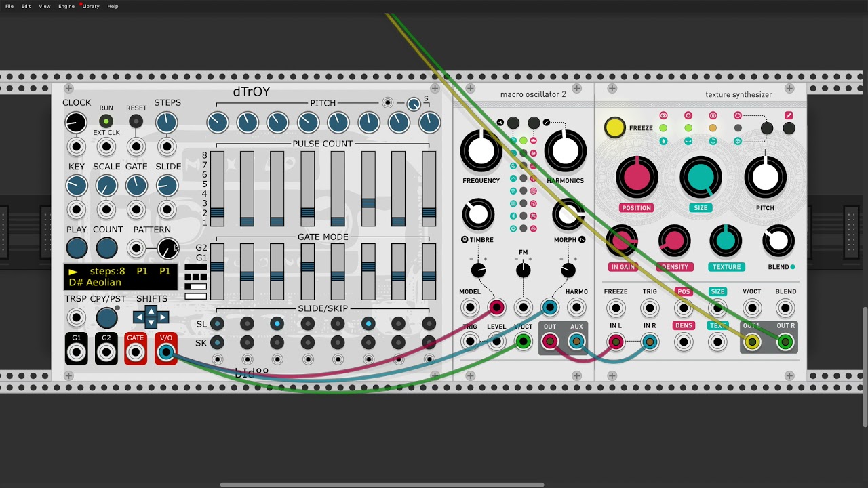
Task: Click the HARMONICS knob on macro oscillator
Action: [565, 151]
